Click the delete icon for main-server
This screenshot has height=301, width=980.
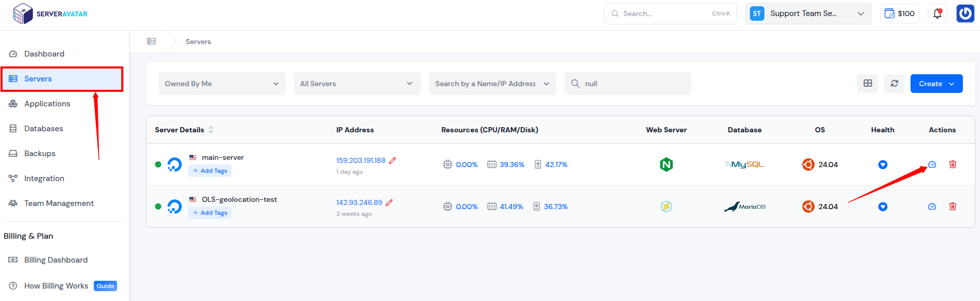[953, 165]
